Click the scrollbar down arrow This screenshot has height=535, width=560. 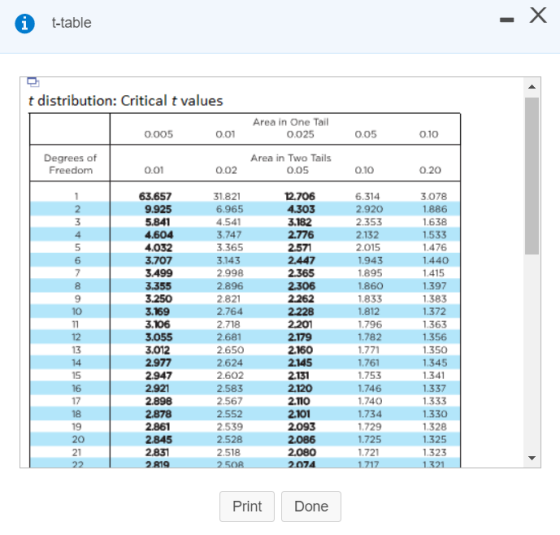pyautogui.click(x=532, y=458)
